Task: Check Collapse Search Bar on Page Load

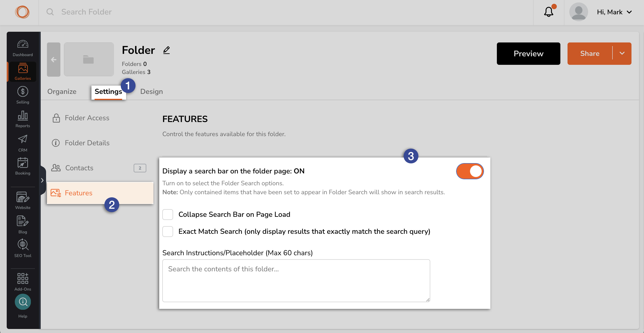Action: coord(167,214)
